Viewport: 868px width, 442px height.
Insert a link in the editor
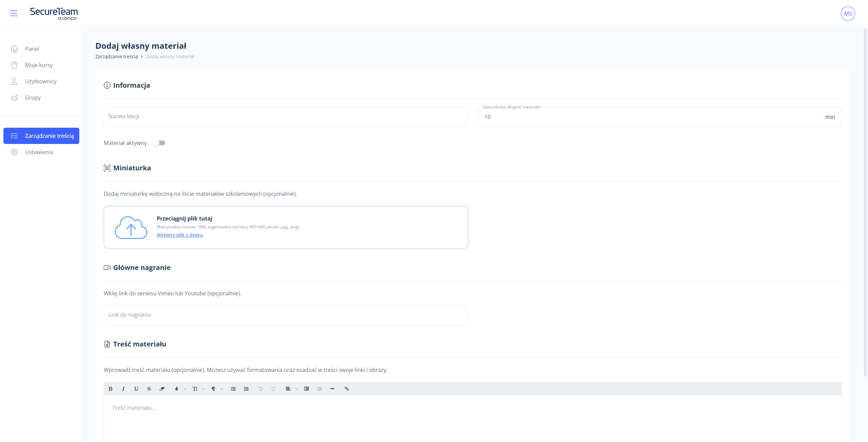coord(347,389)
